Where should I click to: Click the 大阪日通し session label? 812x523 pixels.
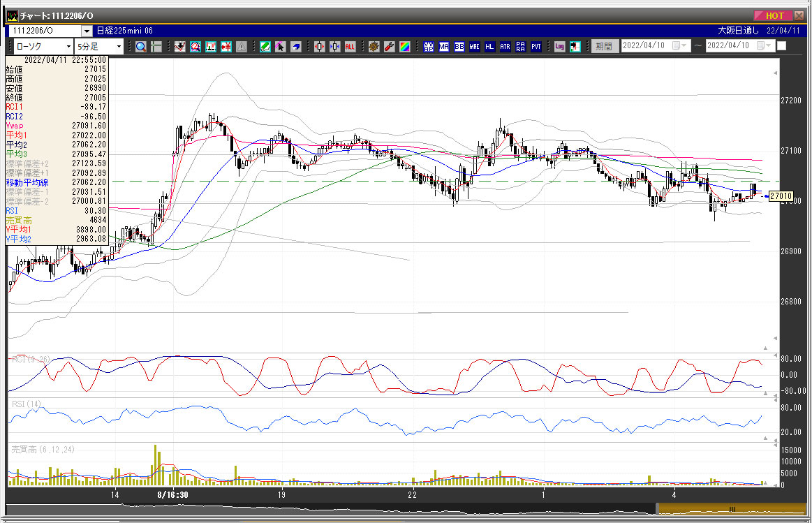[x=738, y=31]
